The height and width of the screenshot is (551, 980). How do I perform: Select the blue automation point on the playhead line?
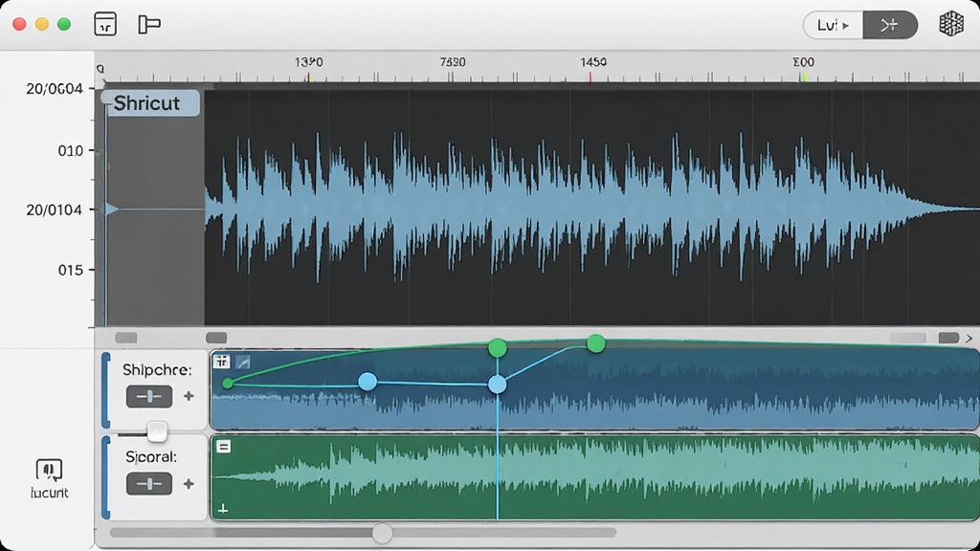[498, 385]
